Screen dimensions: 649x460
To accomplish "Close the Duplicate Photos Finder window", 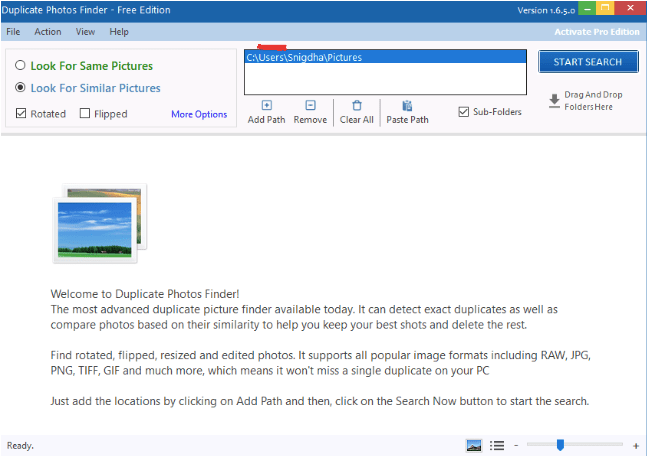I will pyautogui.click(x=630, y=8).
